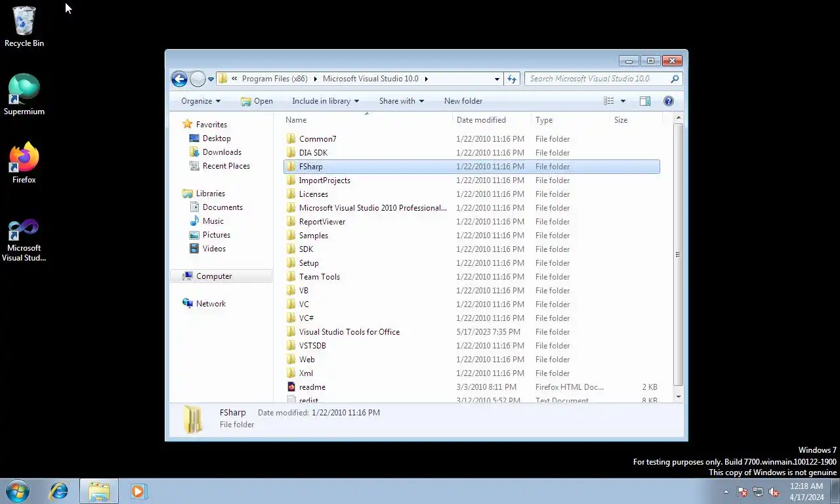840x504 pixels.
Task: Click the search magnifier icon
Action: [675, 79]
